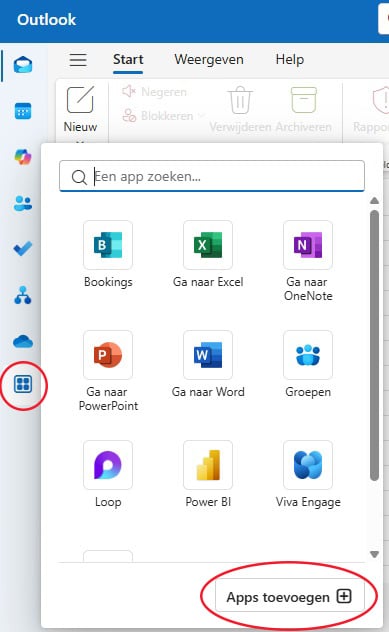Click the apps list scroll down arrow
This screenshot has height=632, width=389.
click(374, 554)
